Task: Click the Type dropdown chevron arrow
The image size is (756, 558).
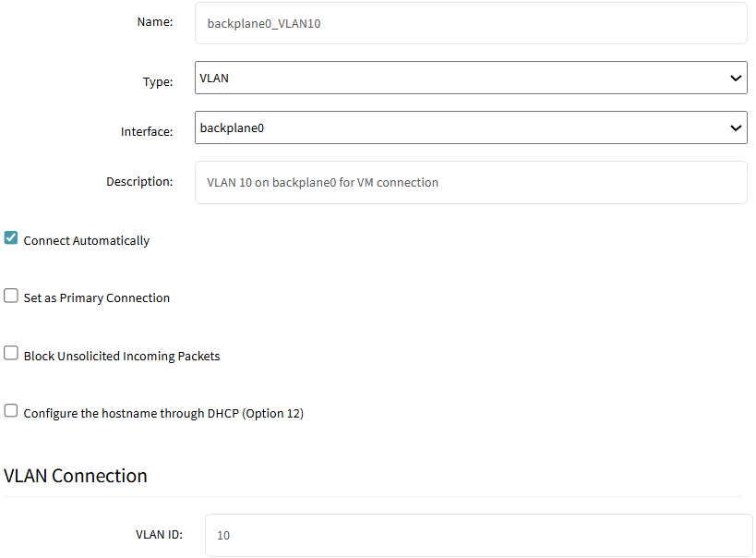Action: click(x=736, y=78)
